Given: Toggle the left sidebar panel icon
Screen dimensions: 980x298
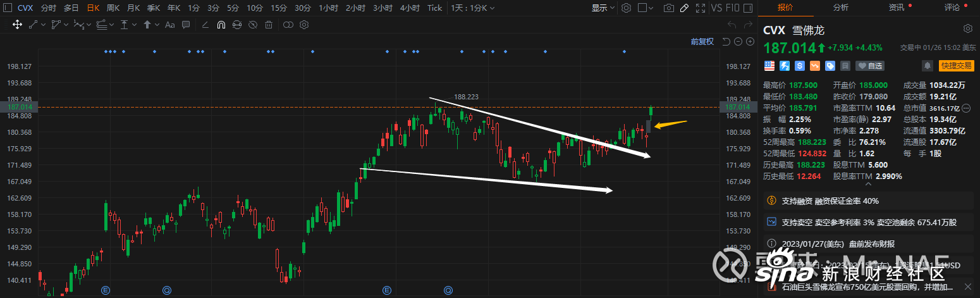Looking at the screenshot, I should point(8,8).
